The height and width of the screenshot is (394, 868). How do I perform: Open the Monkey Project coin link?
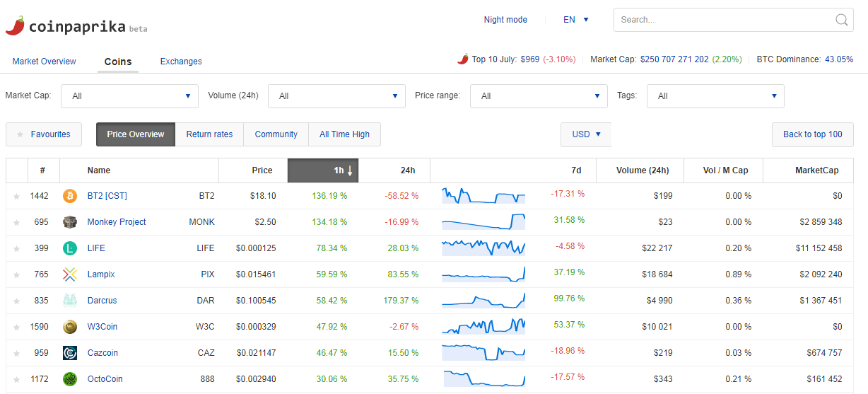(117, 222)
